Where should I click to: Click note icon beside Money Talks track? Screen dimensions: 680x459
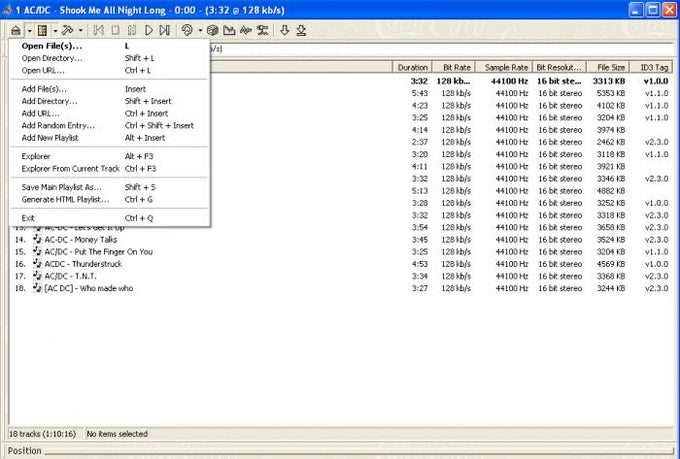click(x=37, y=239)
